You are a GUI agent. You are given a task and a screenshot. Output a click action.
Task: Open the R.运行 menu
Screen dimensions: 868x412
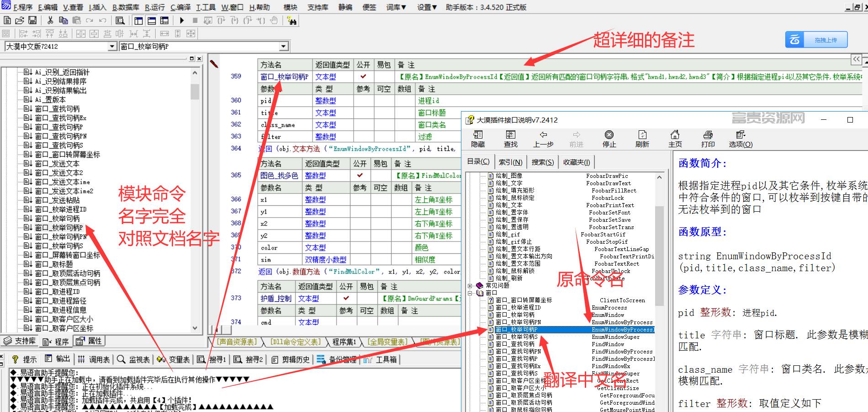[x=155, y=7]
